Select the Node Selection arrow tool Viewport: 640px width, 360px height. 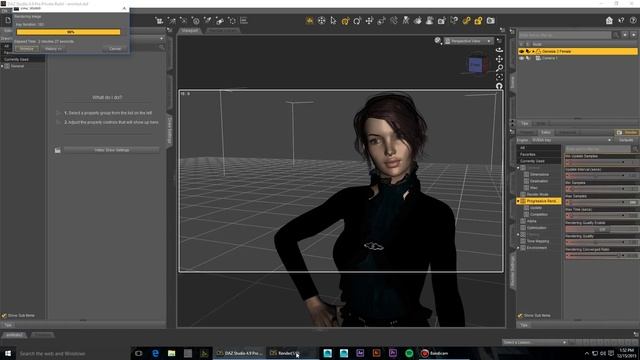[x=333, y=20]
